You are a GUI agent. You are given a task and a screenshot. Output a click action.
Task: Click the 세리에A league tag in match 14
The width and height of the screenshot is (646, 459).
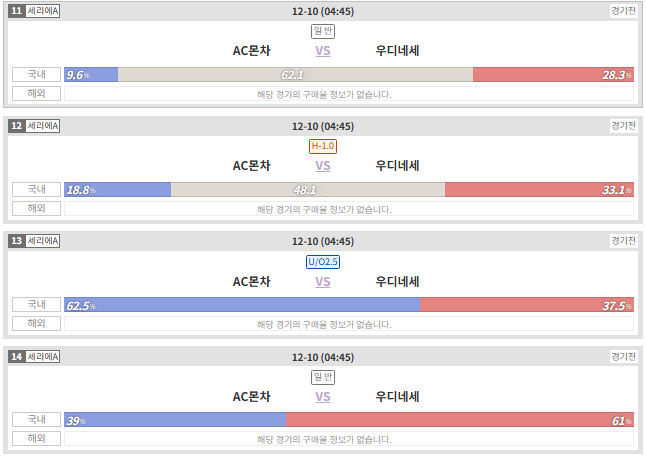point(42,356)
